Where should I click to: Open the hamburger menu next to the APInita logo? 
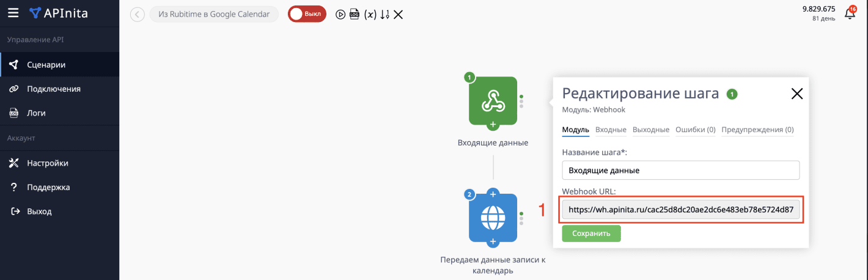[x=13, y=13]
